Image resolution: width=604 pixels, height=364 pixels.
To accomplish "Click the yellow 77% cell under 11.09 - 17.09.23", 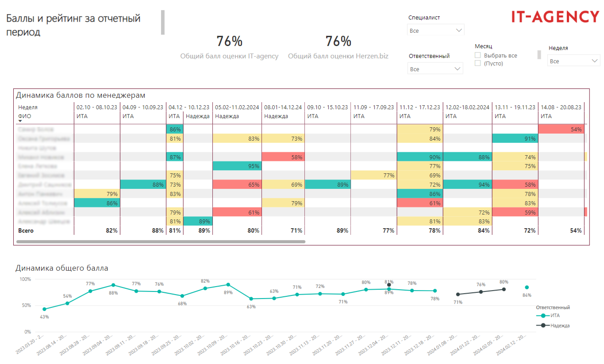I will tap(374, 175).
